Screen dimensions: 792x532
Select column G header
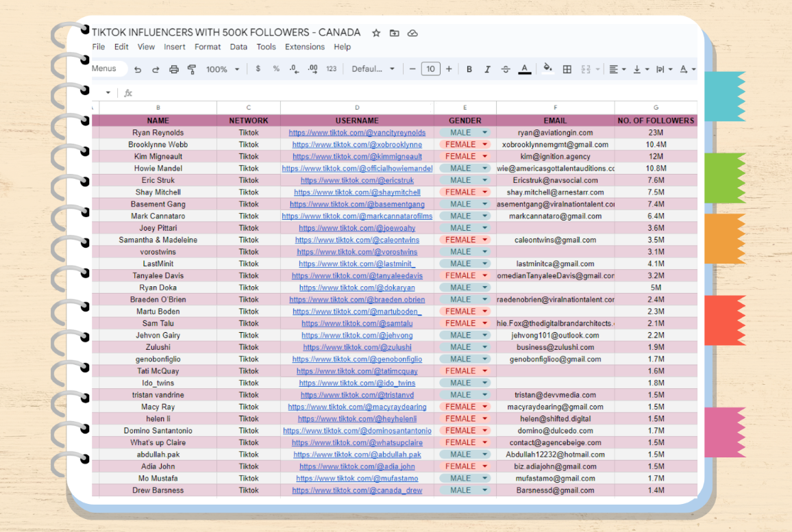coord(656,107)
